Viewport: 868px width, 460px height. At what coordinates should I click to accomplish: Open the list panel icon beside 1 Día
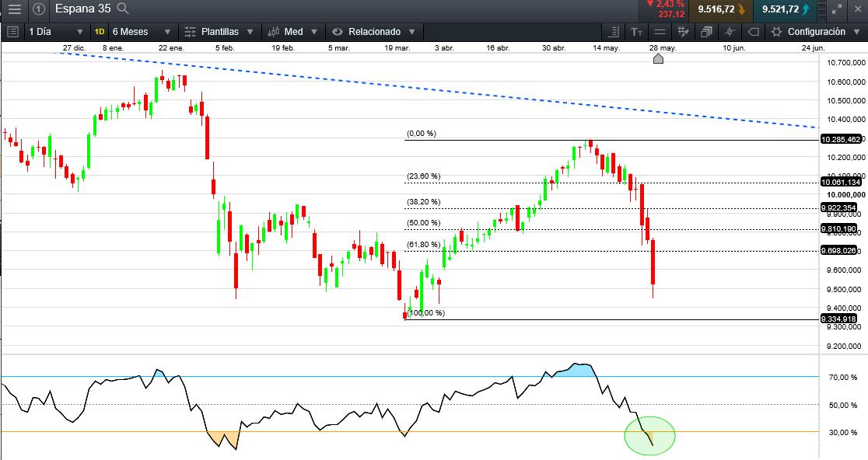click(x=13, y=32)
